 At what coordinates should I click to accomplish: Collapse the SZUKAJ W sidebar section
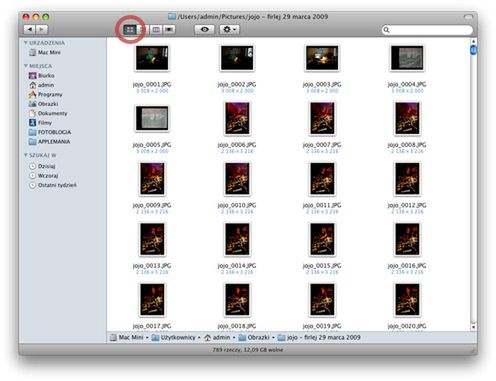(x=26, y=155)
